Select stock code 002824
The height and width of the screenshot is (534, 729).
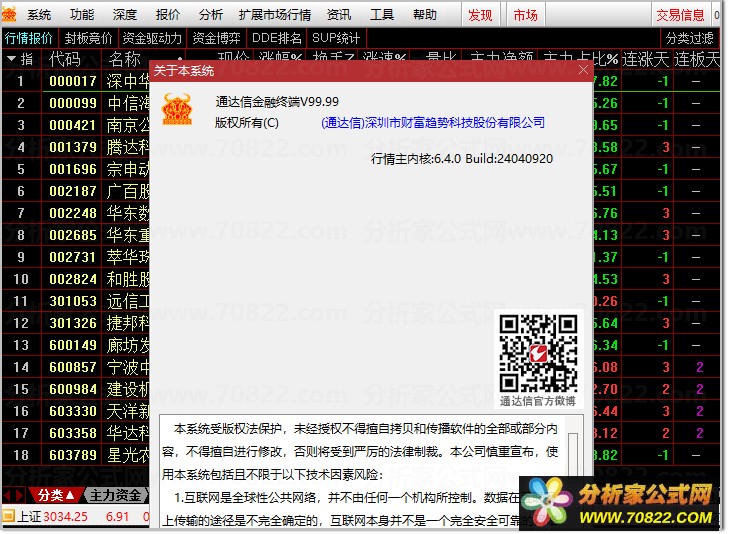[x=73, y=279]
